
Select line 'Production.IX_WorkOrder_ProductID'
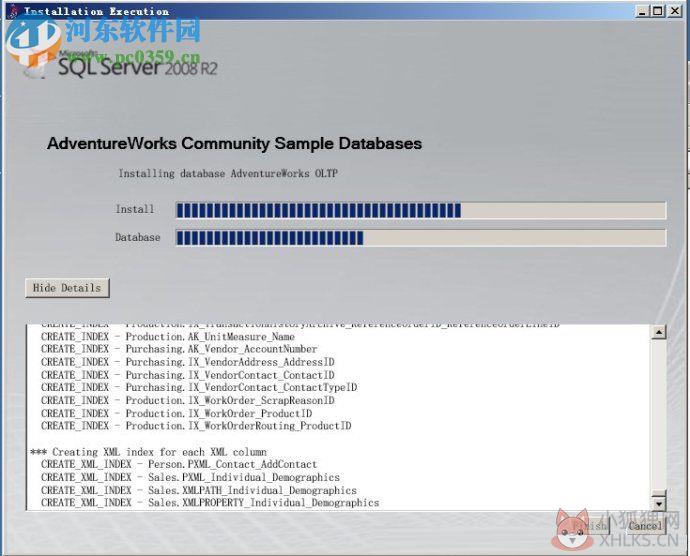click(176, 413)
